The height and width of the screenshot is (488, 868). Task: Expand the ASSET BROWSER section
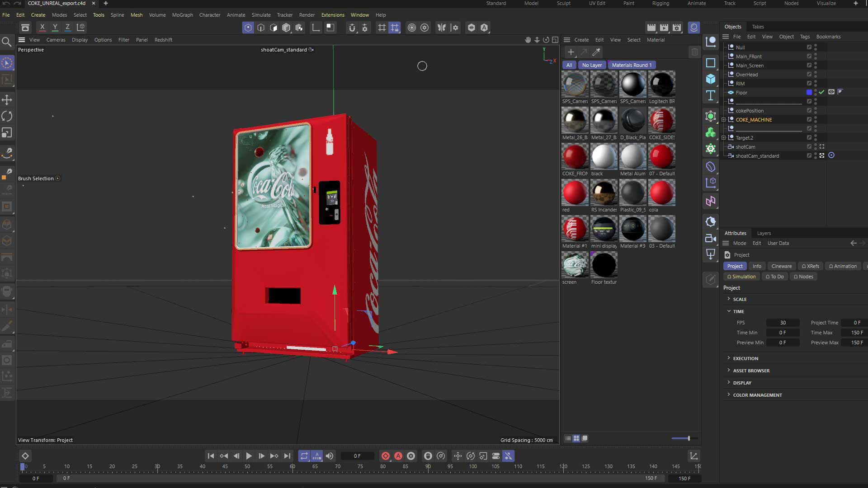[729, 371]
